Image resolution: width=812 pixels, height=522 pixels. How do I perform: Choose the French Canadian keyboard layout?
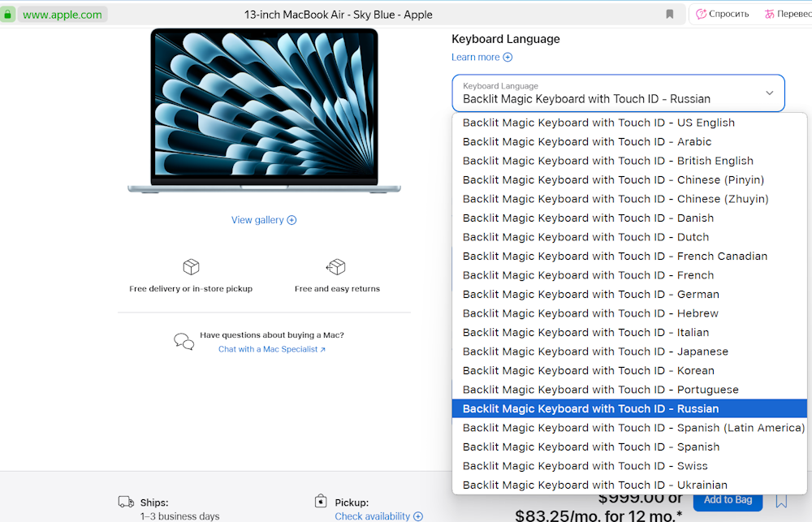tap(629, 257)
